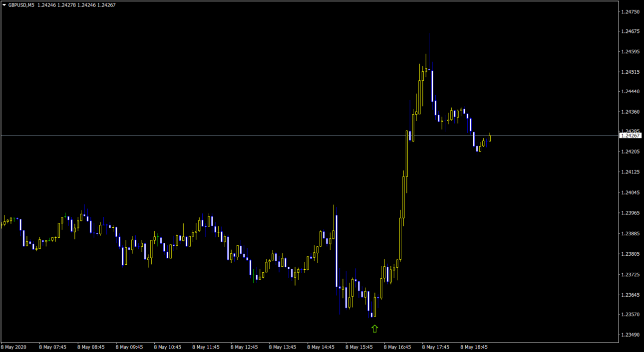644x352 pixels.
Task: Select the green up arrow signal marker
Action: (374, 329)
